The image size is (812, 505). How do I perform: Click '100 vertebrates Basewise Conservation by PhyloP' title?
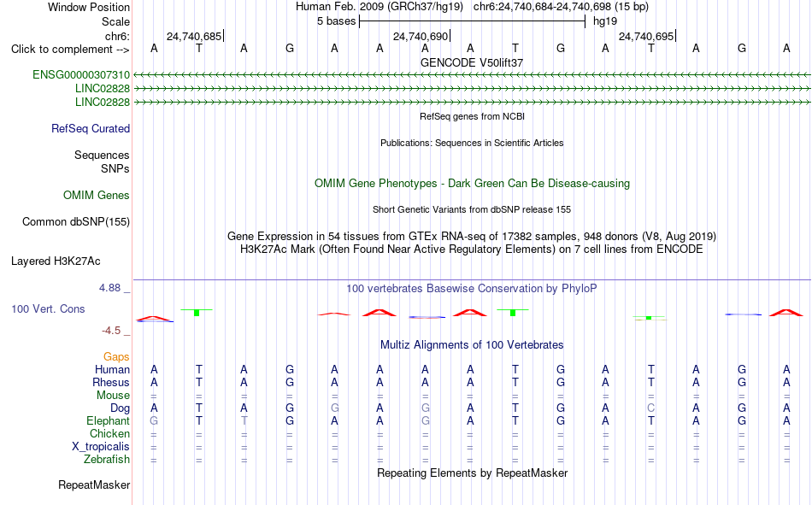472,289
